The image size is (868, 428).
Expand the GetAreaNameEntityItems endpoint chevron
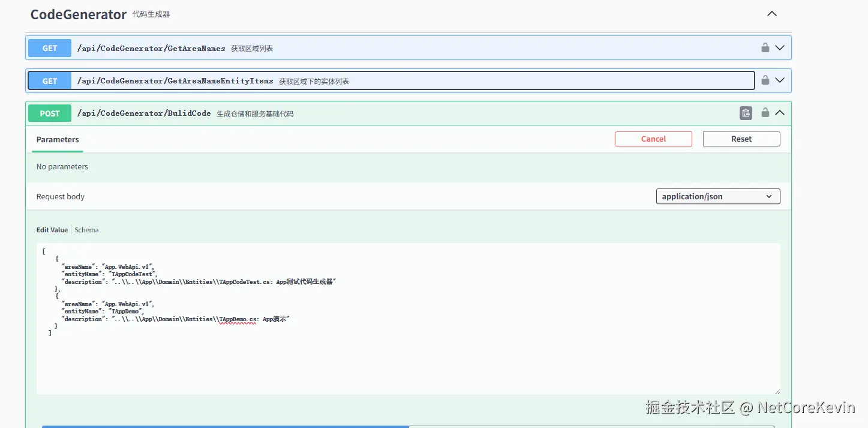780,80
